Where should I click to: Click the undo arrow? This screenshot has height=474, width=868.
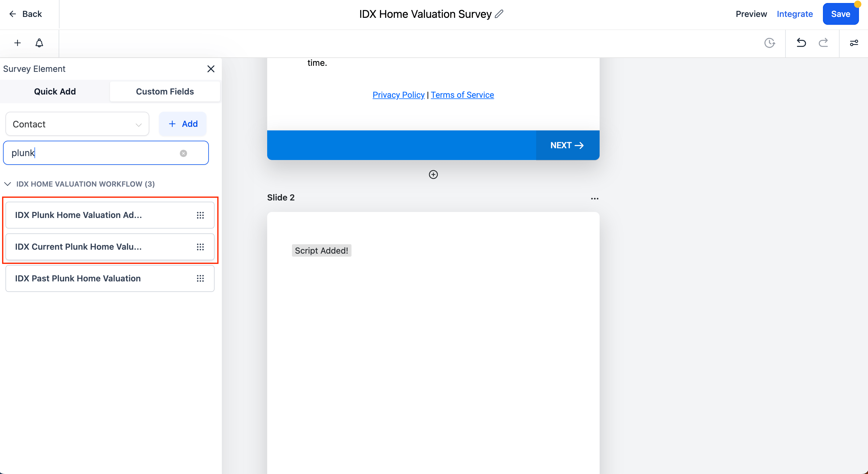(x=801, y=43)
